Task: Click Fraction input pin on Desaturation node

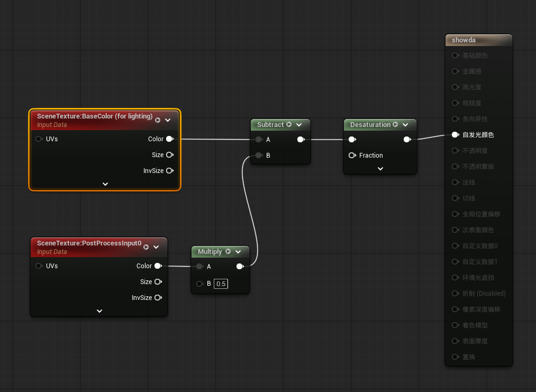Action: (x=352, y=155)
